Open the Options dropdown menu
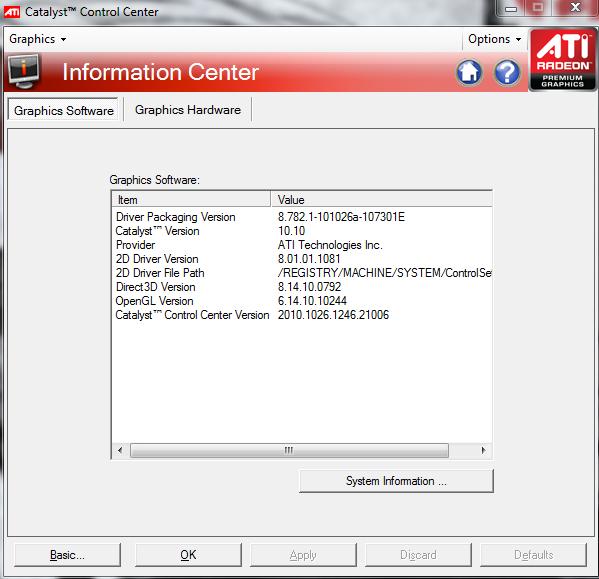Viewport: 599px width, 579px height. tap(494, 39)
